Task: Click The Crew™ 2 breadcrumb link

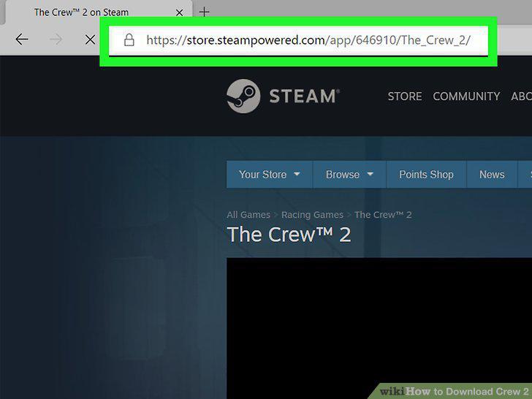Action: (x=383, y=215)
